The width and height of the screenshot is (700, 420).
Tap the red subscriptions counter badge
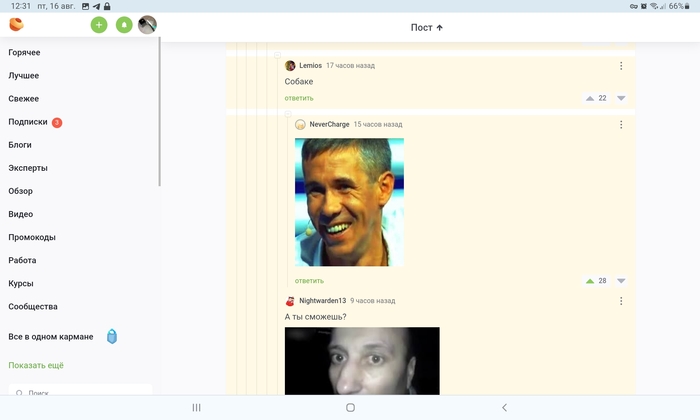57,122
